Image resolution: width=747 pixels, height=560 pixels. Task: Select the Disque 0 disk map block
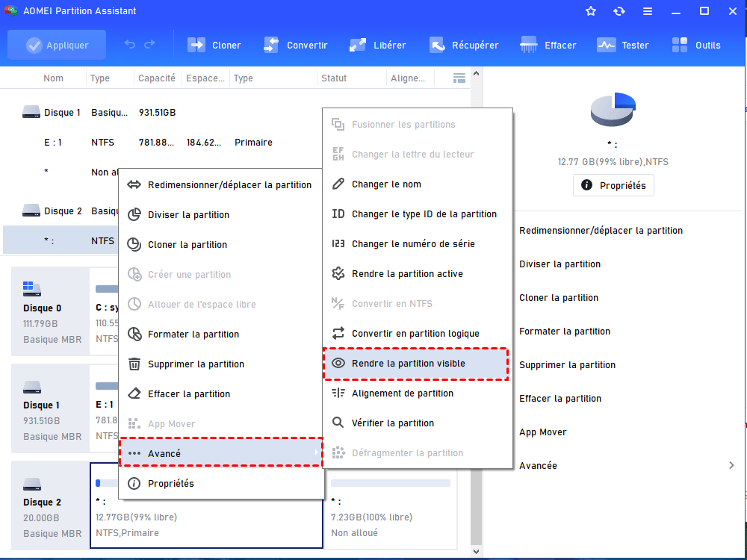[51, 311]
